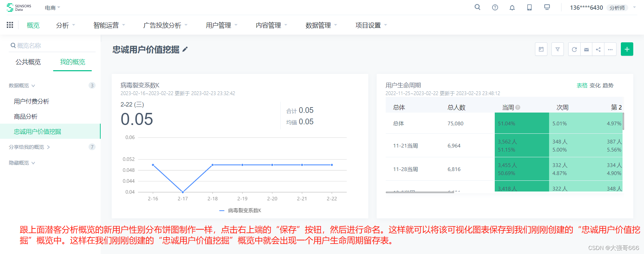Click the 11-28当周 row label
The width and height of the screenshot is (644, 254).
coord(406,169)
